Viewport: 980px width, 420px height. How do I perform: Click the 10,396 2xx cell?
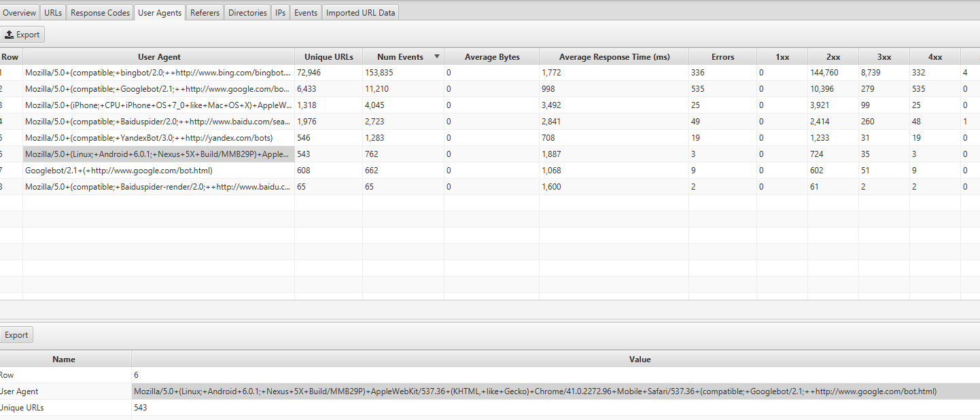(833, 88)
